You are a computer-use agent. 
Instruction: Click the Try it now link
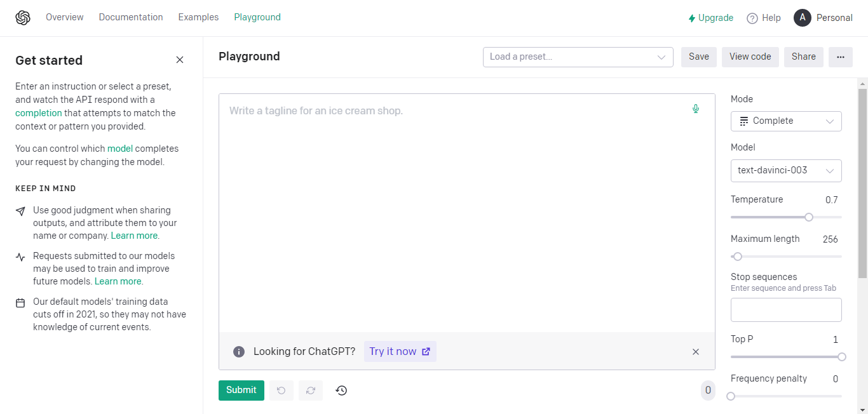coord(400,352)
